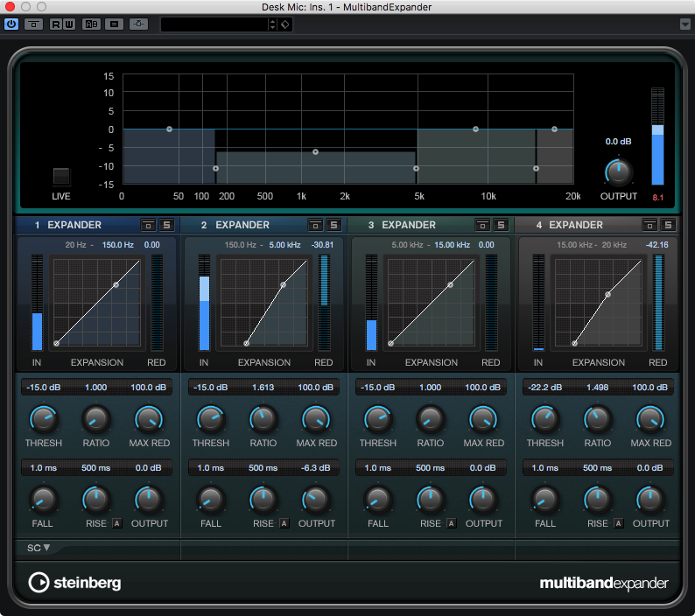The height and width of the screenshot is (616, 695).
Task: Enable Write automation with the W button
Action: (69, 24)
